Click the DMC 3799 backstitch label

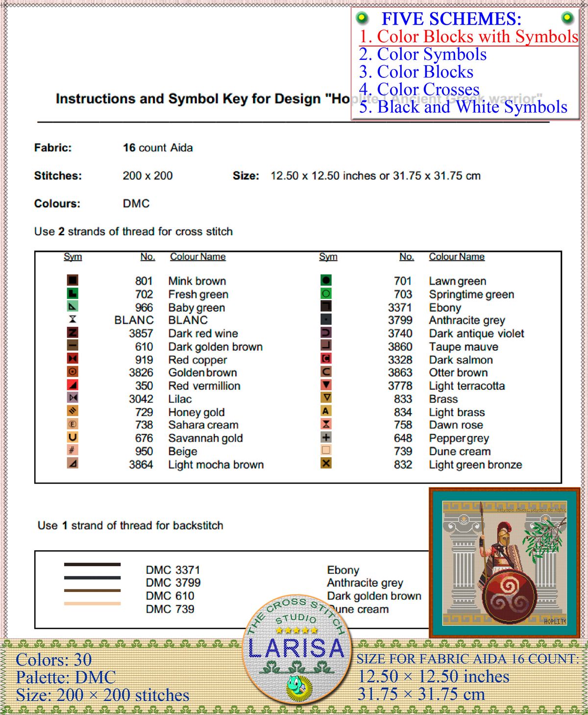pyautogui.click(x=173, y=583)
